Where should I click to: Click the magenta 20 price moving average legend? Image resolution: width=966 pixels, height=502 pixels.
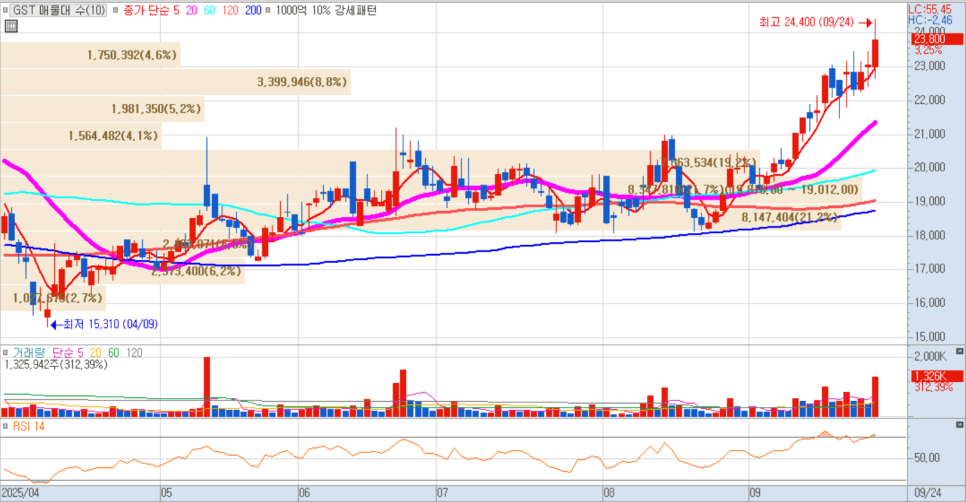click(x=192, y=10)
